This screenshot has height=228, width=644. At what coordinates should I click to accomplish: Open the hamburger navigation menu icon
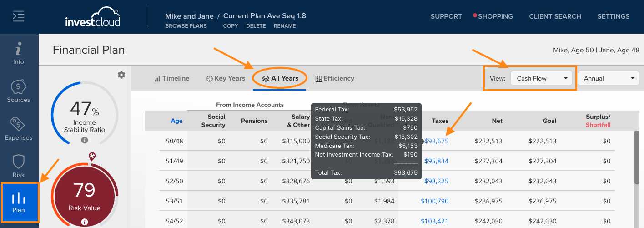point(19,16)
